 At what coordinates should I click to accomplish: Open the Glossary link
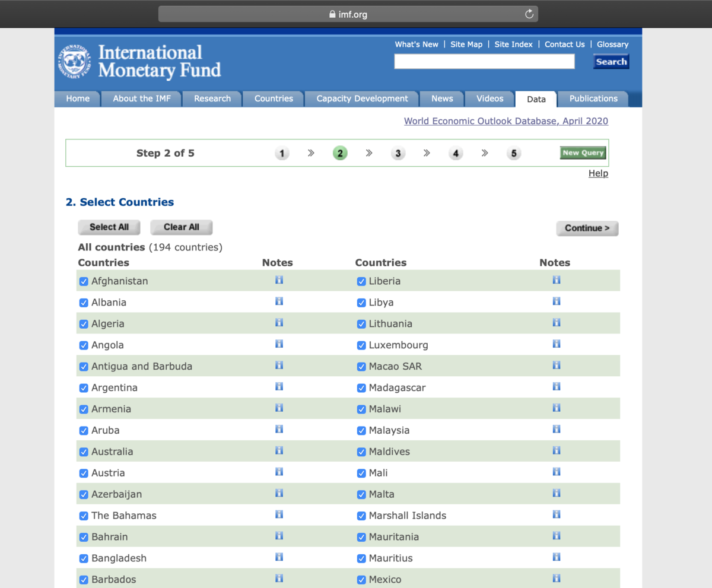pos(613,45)
